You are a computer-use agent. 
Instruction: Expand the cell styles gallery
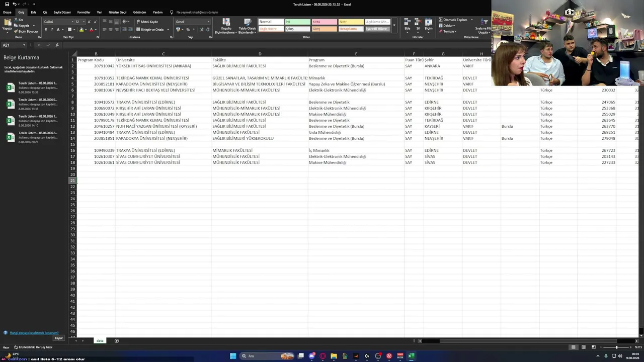[394, 25]
